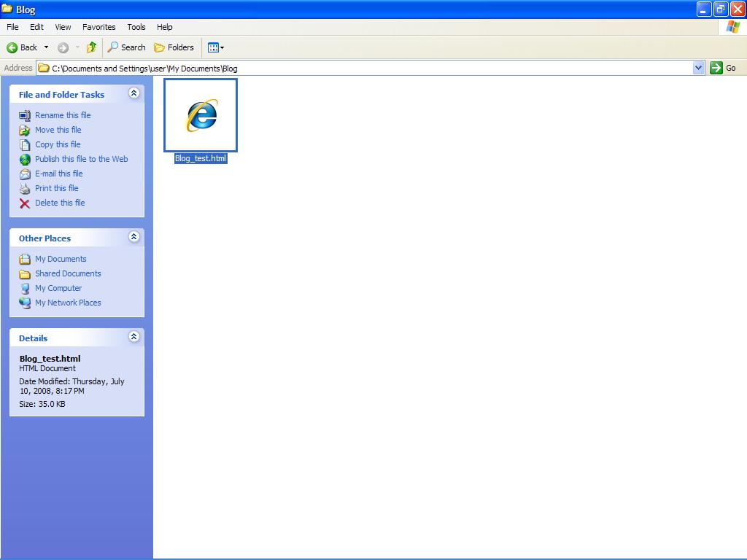Click the Copy this file icon
Image resolution: width=747 pixels, height=560 pixels.
pos(25,145)
